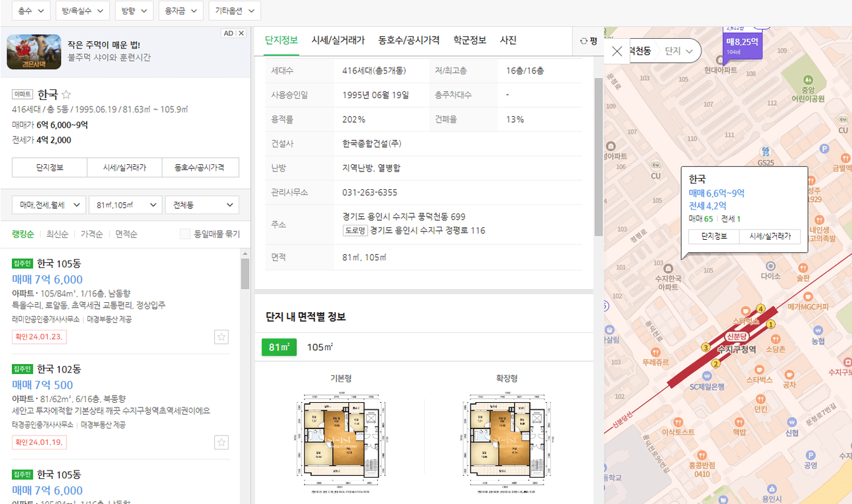Click 단지정보 button in left panel
This screenshot has height=504, width=852.
pos(49,168)
